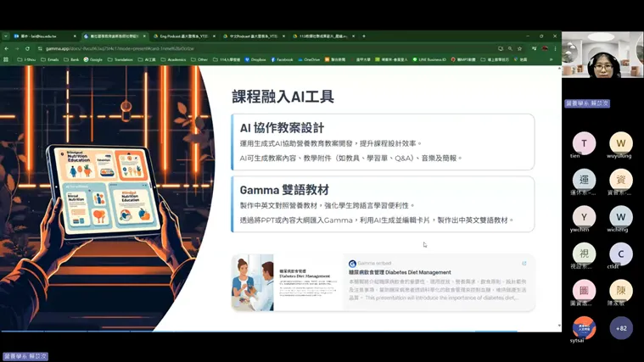Open the OneDrive bookmark
644x362 pixels.
click(309, 60)
